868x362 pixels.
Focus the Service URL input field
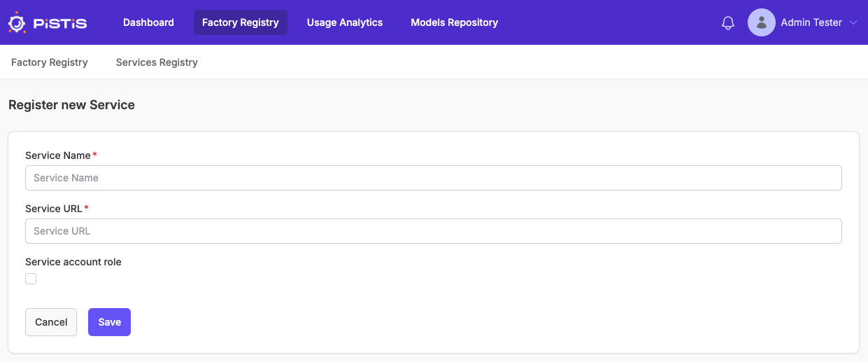(x=434, y=231)
